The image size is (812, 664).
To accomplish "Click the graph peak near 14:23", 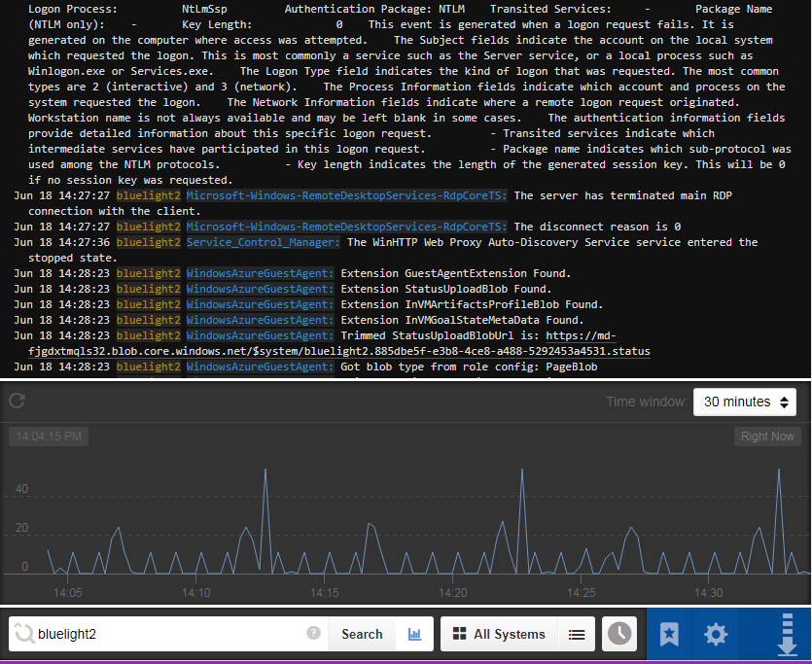I will pos(522,470).
